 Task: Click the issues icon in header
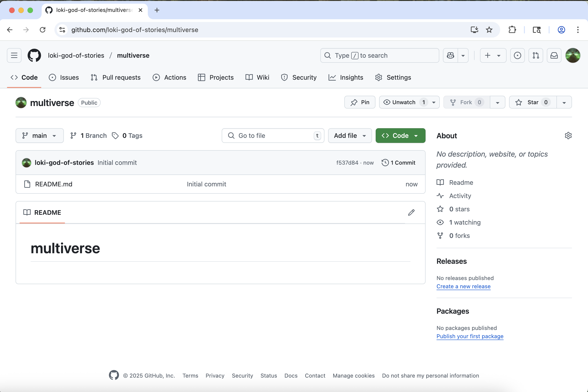coord(517,55)
